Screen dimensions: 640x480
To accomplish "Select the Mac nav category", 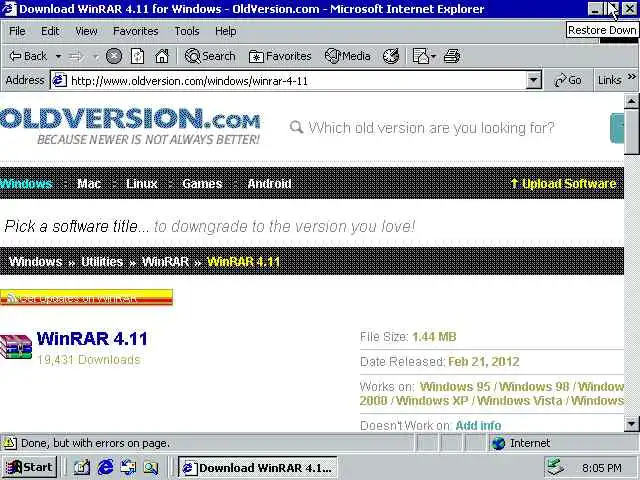I will tap(89, 184).
